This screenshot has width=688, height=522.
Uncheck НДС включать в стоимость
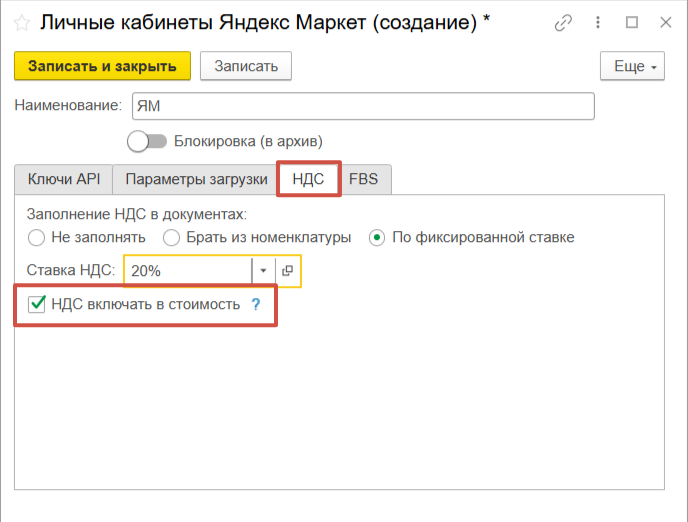click(x=37, y=304)
